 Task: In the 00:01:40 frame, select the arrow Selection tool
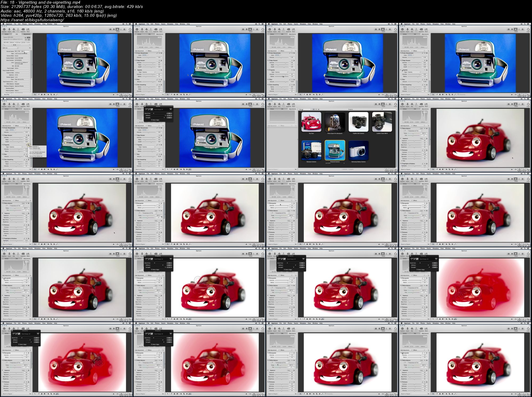pos(35,169)
